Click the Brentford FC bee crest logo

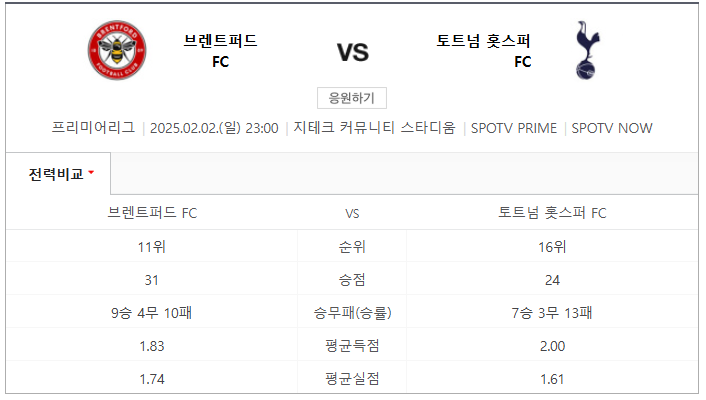point(117,50)
